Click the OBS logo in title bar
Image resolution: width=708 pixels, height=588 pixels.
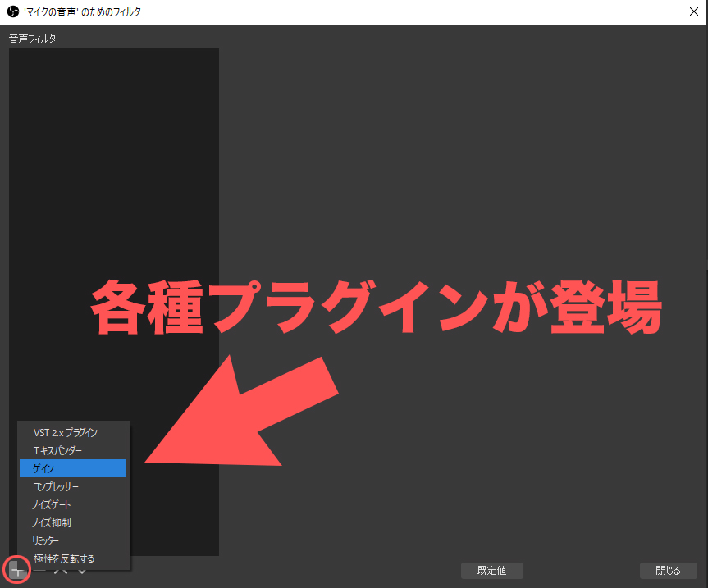tap(12, 11)
